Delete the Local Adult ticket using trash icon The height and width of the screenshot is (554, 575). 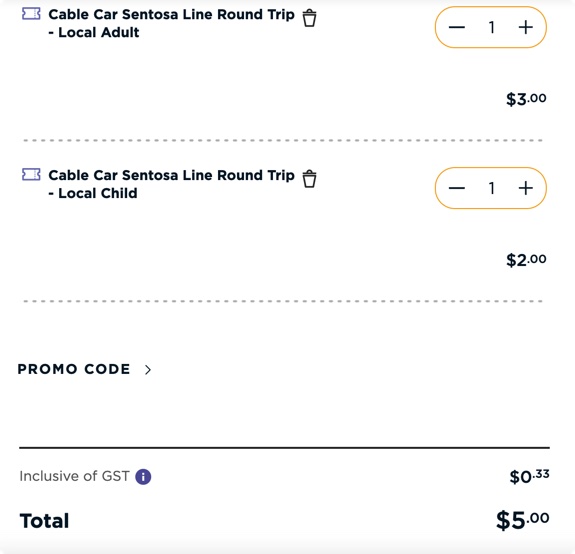309,18
